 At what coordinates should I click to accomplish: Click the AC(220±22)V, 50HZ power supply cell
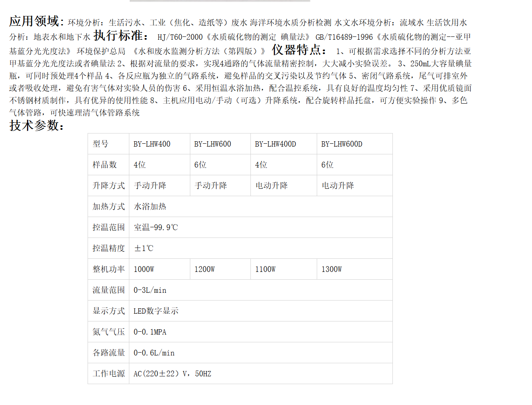172,374
